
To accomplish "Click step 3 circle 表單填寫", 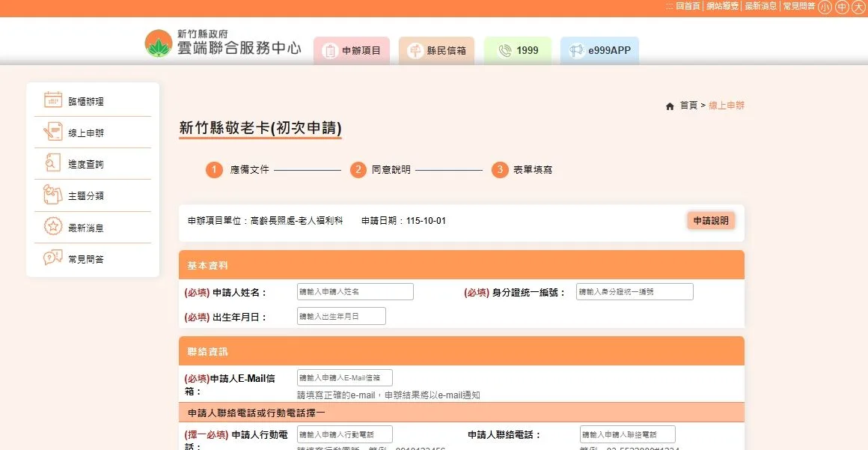I will point(500,169).
